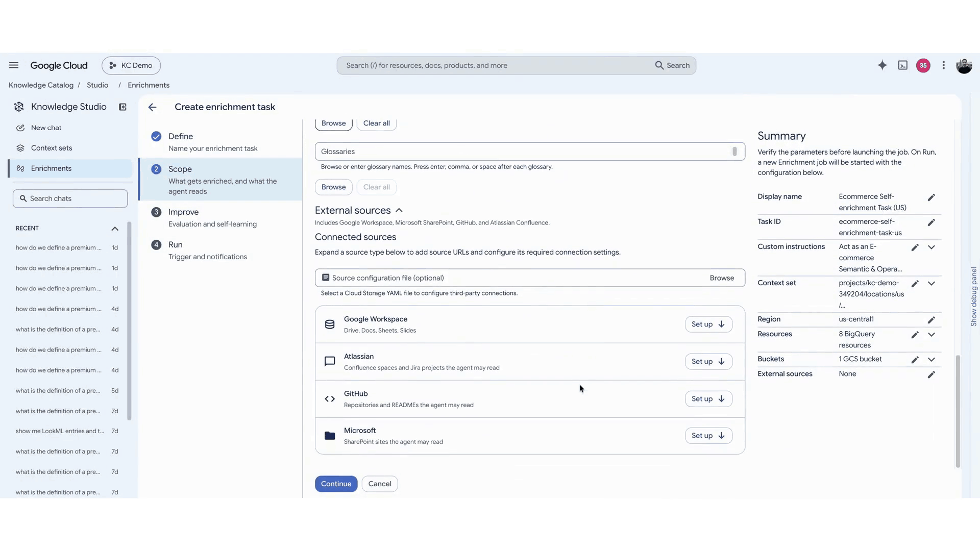Focus the Glossaries input field
980x551 pixels.
530,152
